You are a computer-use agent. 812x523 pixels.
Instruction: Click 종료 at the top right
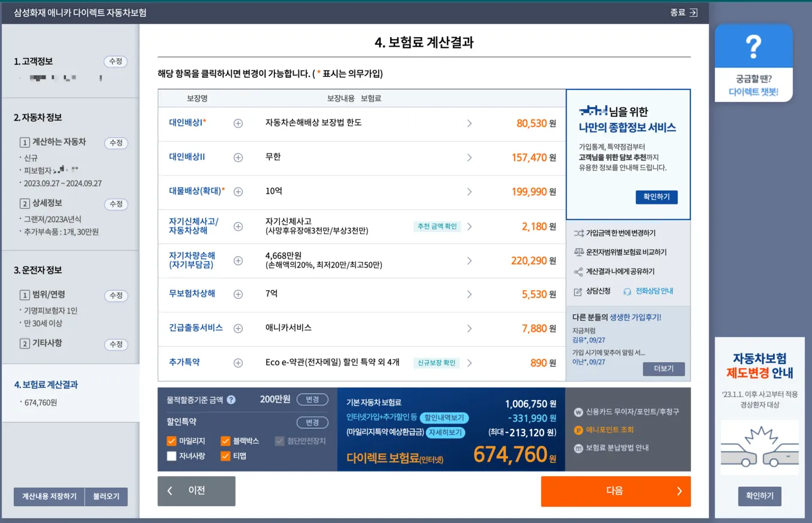click(x=683, y=12)
